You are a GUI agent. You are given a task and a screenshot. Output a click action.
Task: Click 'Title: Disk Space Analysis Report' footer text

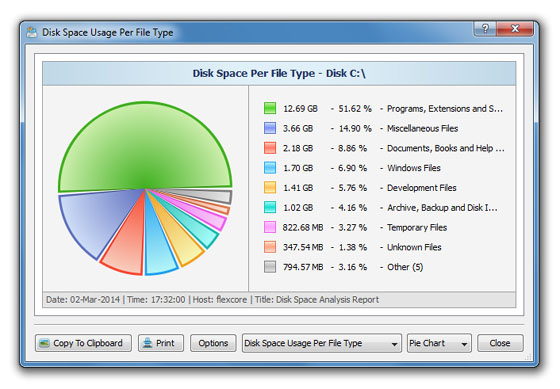pyautogui.click(x=316, y=300)
